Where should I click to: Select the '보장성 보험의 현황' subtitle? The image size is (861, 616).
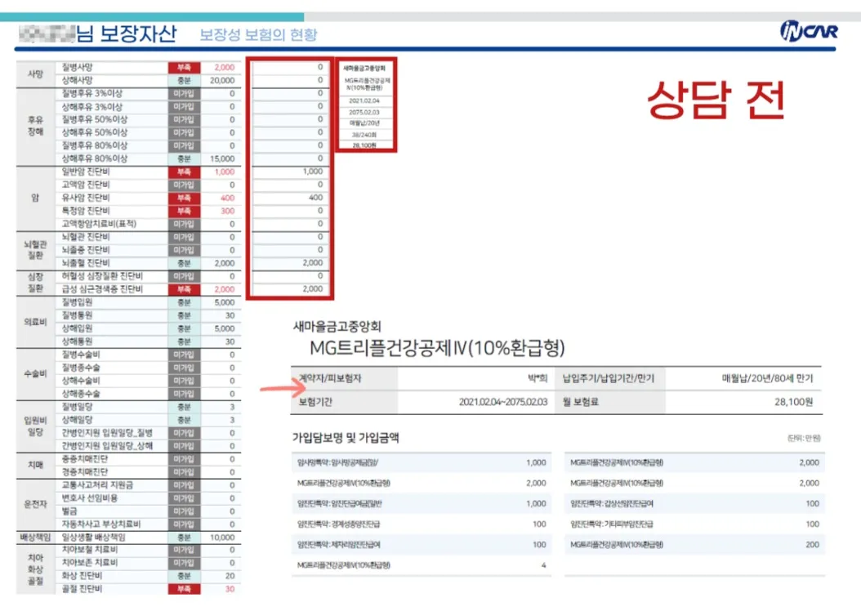point(258,35)
